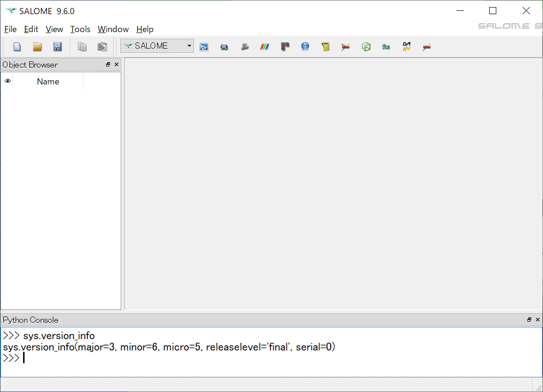Undock the Object Browser panel
Image resolution: width=543 pixels, height=392 pixels.
pyautogui.click(x=108, y=65)
